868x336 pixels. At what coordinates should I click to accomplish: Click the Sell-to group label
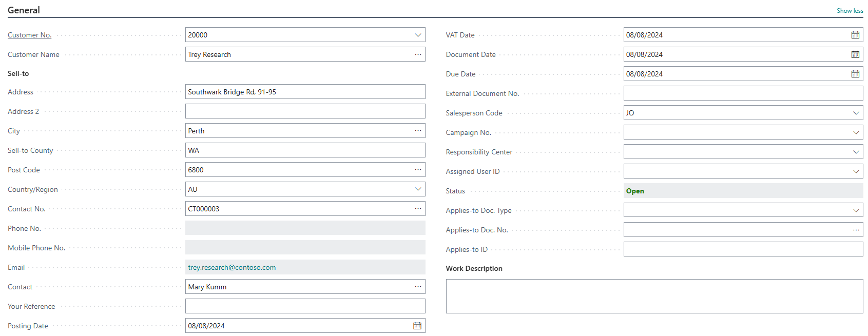pos(18,73)
